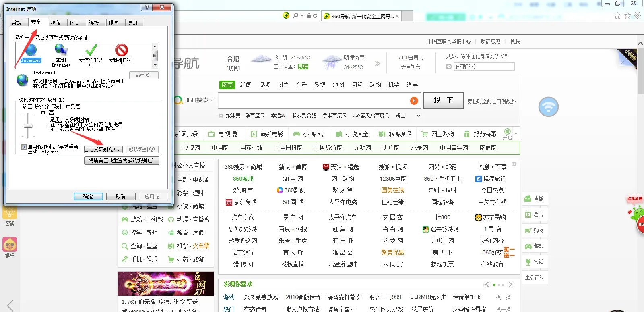
Task: Open the 反馈意见 link
Action: click(490, 41)
